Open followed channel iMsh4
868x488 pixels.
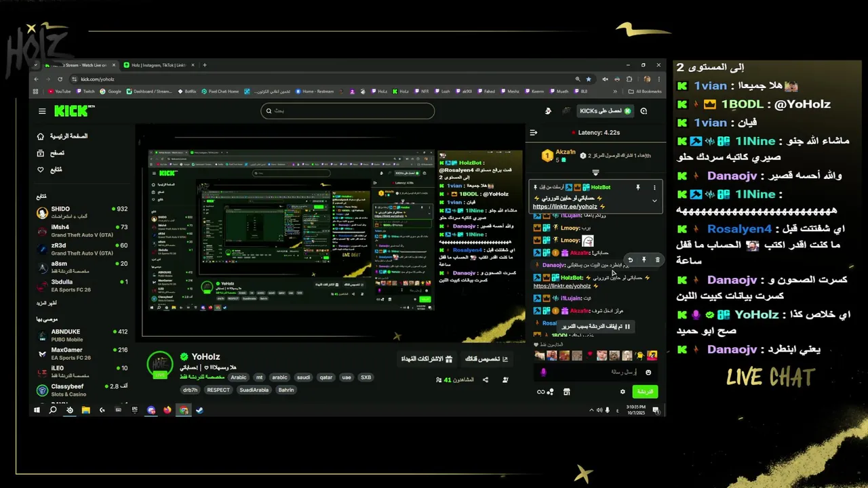tap(82, 231)
